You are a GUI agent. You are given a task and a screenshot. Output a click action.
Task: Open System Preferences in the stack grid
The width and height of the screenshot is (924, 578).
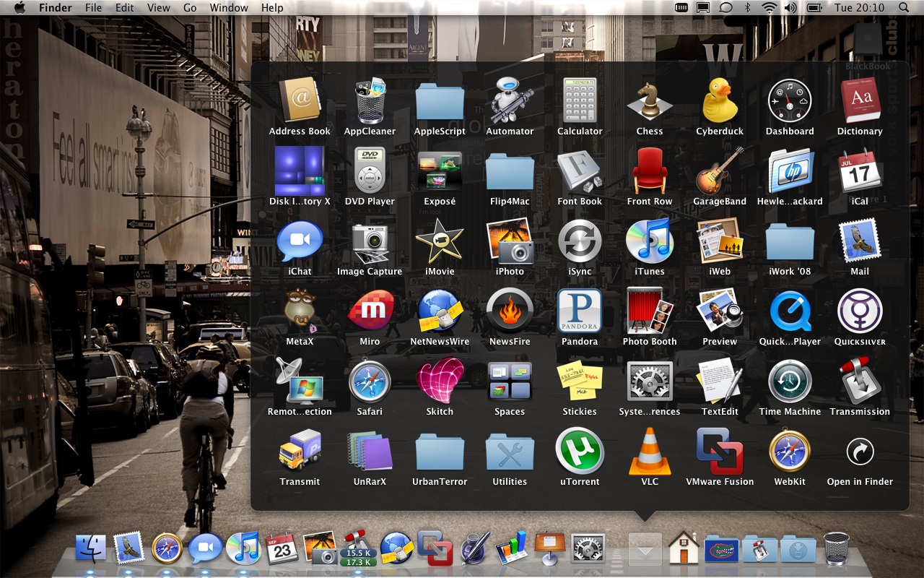650,380
